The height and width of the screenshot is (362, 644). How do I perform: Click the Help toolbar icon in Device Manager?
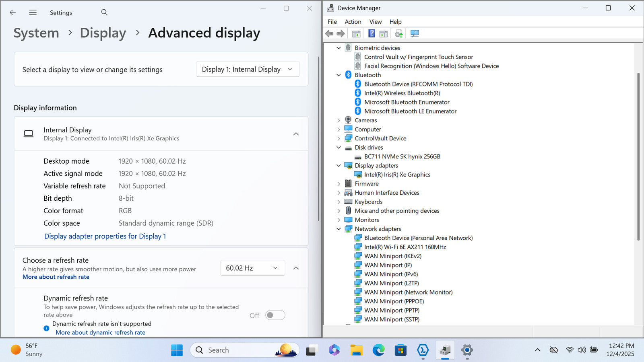tap(372, 34)
